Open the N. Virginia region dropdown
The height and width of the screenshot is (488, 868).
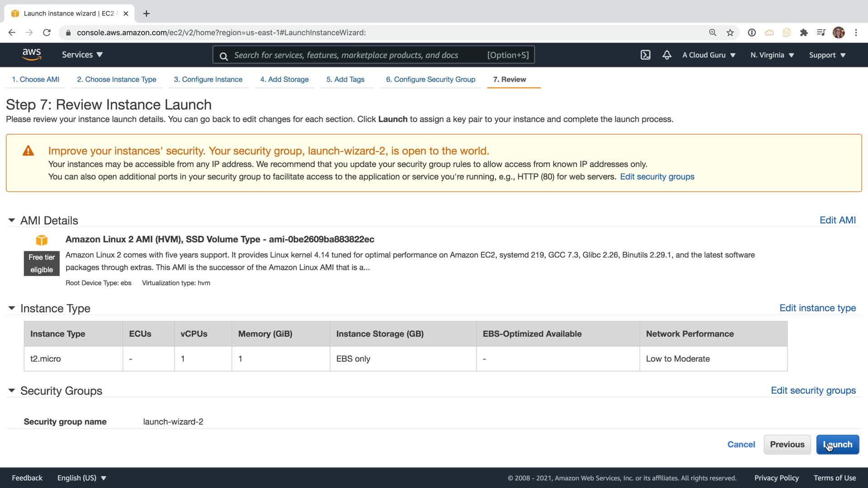click(772, 55)
